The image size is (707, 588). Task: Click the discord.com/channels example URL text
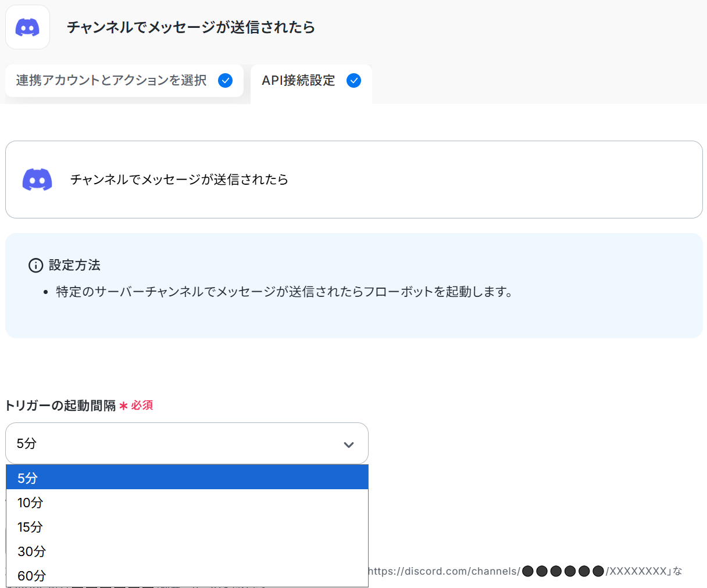[x=445, y=571]
